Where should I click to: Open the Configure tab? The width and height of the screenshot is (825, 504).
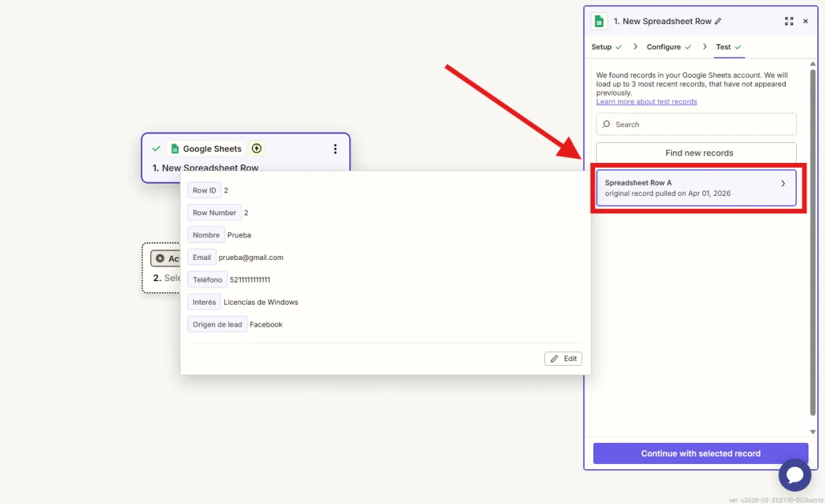click(x=669, y=47)
